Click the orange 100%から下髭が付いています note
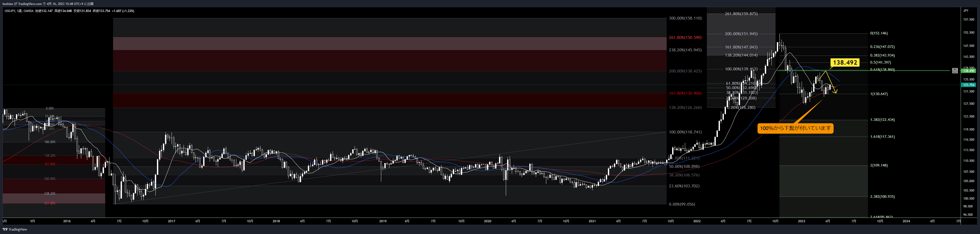 click(x=795, y=128)
